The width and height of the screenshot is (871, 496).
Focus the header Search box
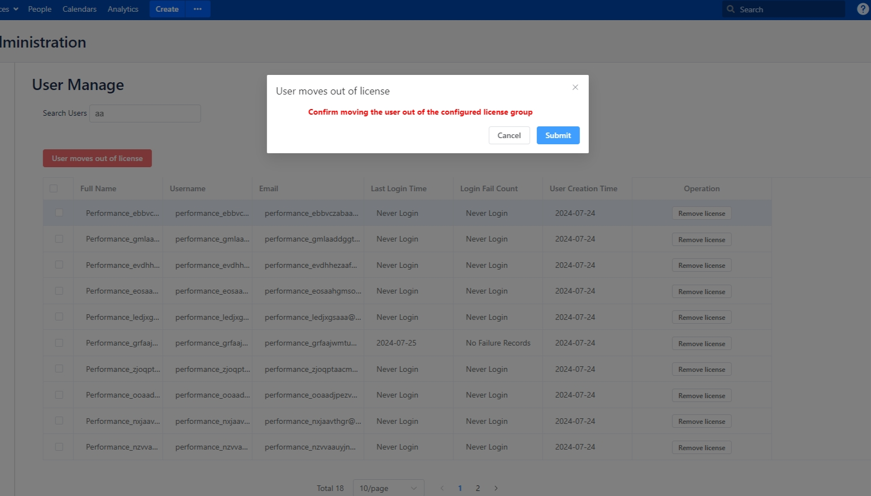point(783,9)
